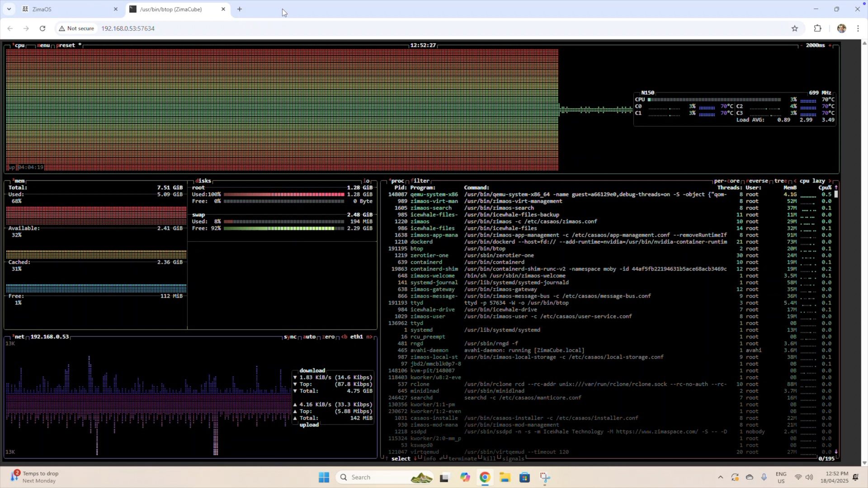Bookmark this page with star icon
The height and width of the screenshot is (488, 868).
tap(795, 28)
